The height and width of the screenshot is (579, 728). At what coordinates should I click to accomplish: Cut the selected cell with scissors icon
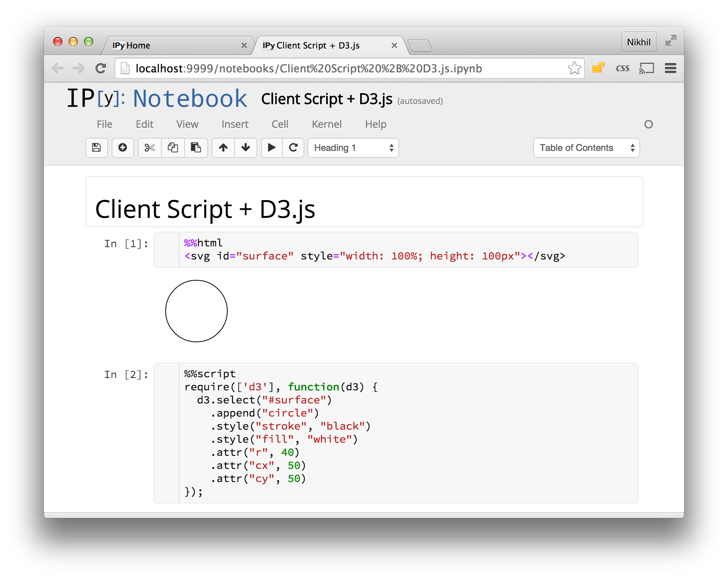149,148
